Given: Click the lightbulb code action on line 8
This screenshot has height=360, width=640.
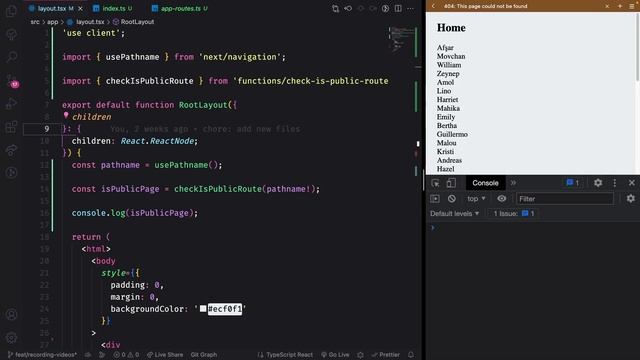Looking at the screenshot, I should point(66,116).
